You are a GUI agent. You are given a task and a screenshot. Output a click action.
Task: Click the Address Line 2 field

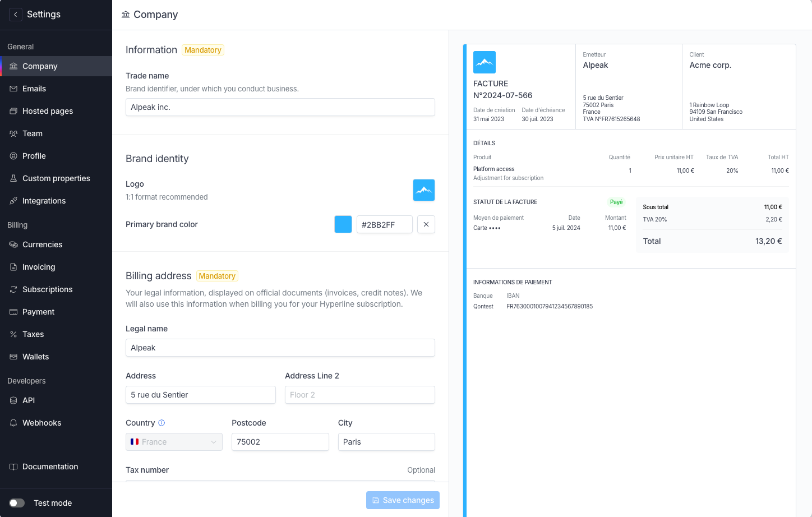pos(360,395)
